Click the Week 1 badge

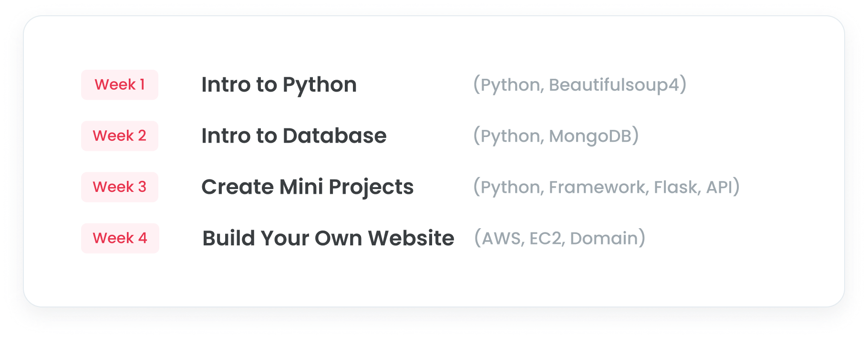[x=119, y=84]
